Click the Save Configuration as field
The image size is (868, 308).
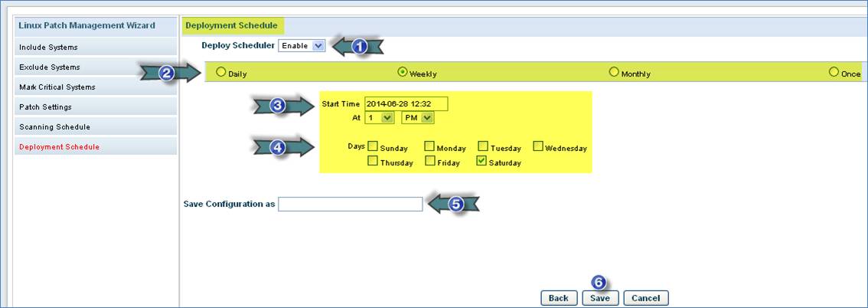(x=351, y=205)
